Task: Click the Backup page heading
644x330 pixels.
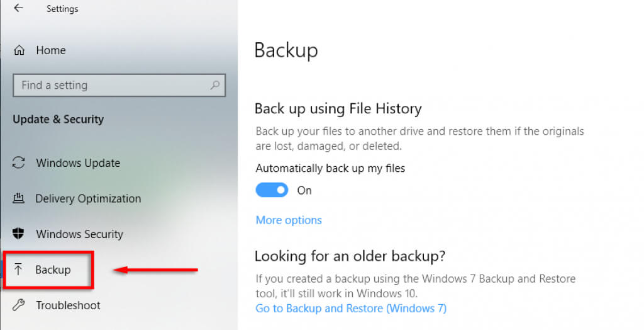Action: tap(286, 50)
